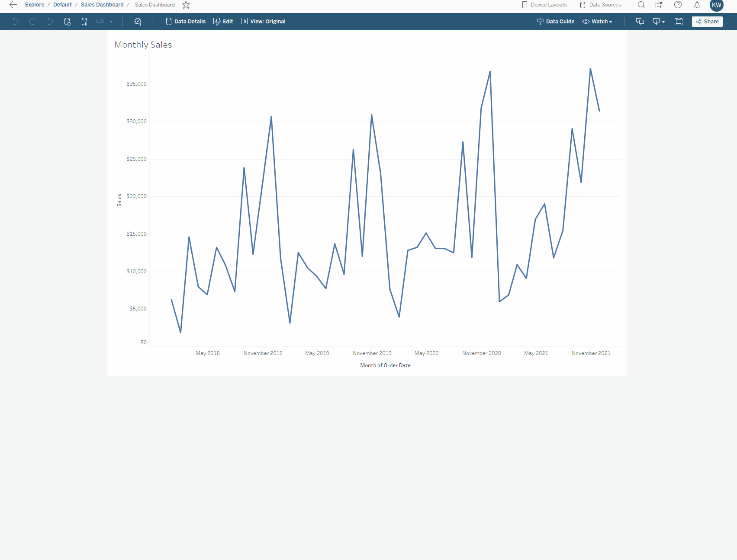Image resolution: width=737 pixels, height=560 pixels.
Task: Pause automatic updates
Action: [84, 22]
